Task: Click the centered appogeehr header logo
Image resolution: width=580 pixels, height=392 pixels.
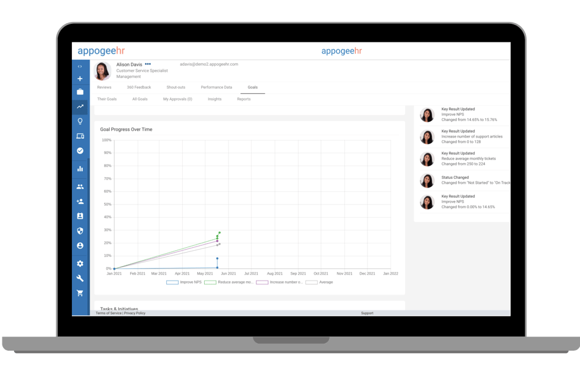Action: (341, 51)
